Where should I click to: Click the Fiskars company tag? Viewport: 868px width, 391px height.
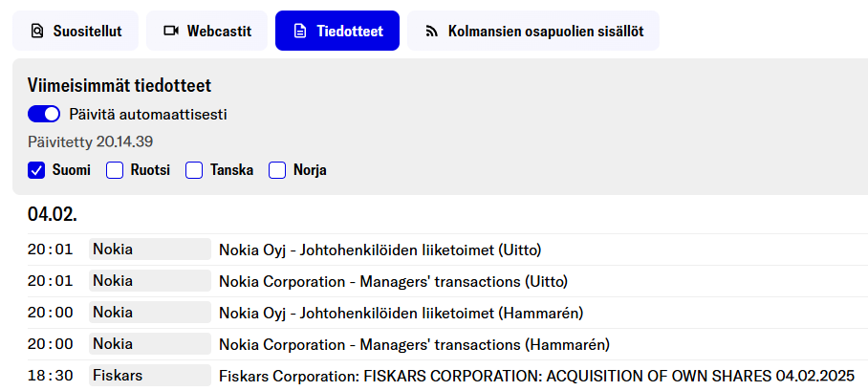(x=150, y=376)
